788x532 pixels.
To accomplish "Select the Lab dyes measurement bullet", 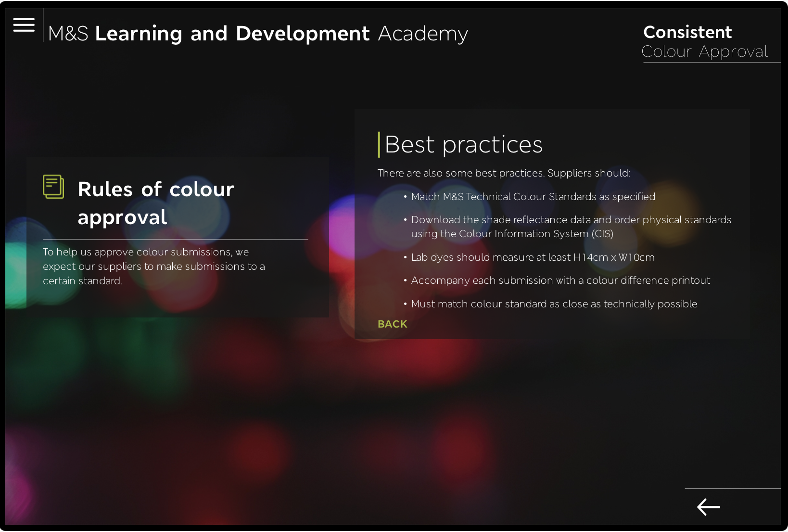I will click(x=533, y=257).
